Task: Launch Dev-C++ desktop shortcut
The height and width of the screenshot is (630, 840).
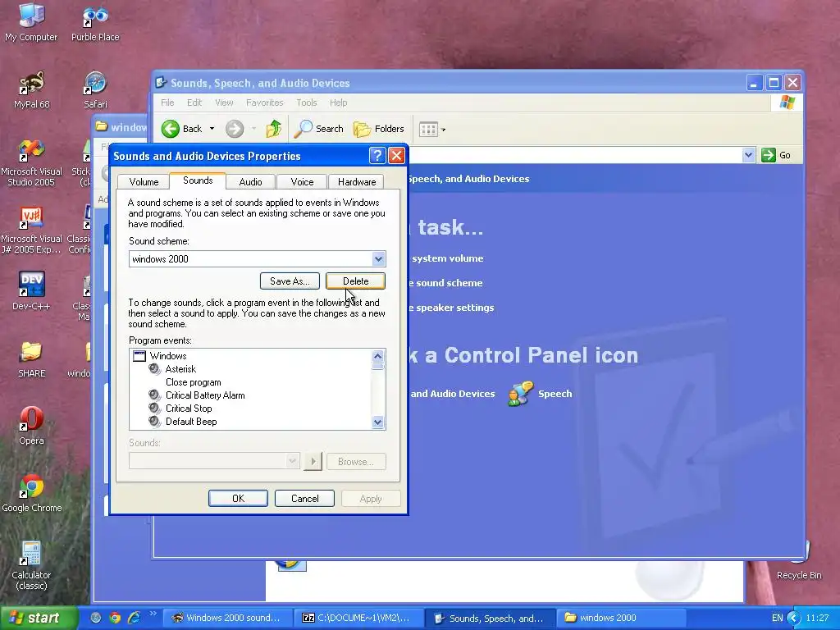Action: point(32,291)
